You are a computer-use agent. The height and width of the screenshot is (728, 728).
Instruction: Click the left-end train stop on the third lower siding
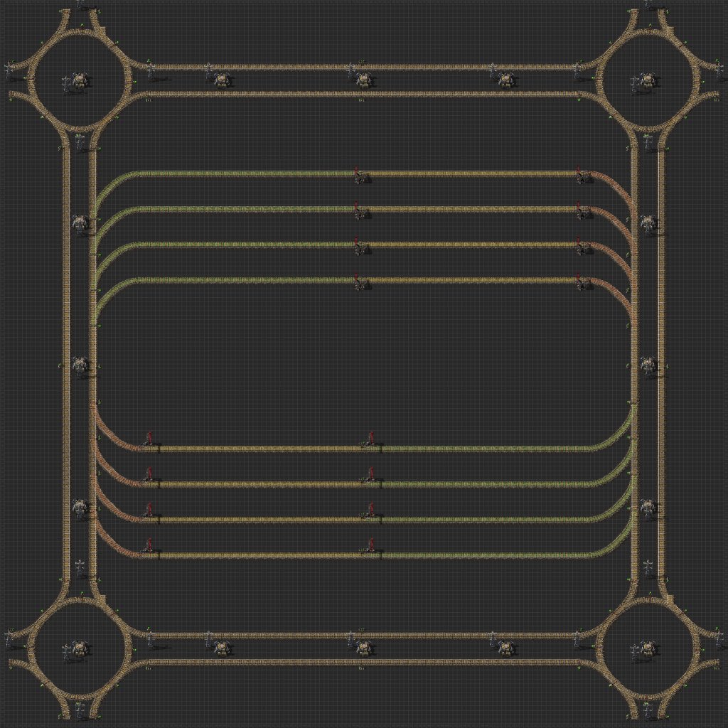click(149, 510)
